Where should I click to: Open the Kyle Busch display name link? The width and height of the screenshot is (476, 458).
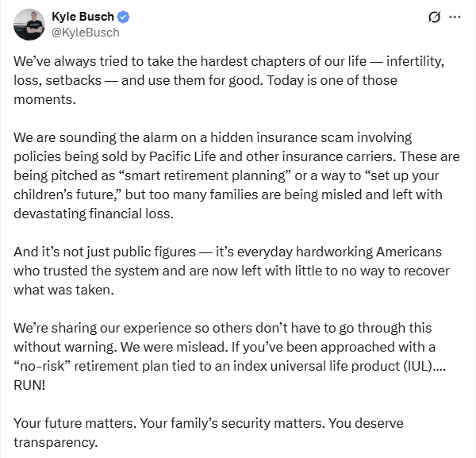click(x=82, y=17)
